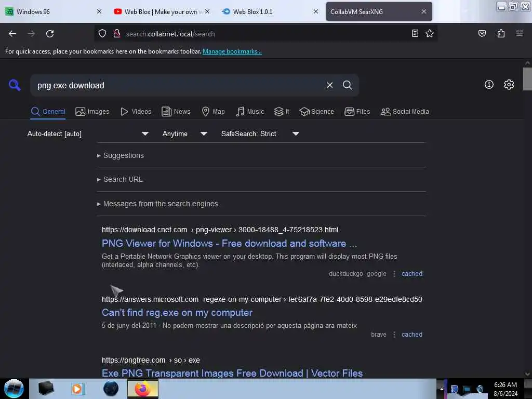The width and height of the screenshot is (532, 399).
Task: Switch to the Files category
Action: tap(357, 112)
